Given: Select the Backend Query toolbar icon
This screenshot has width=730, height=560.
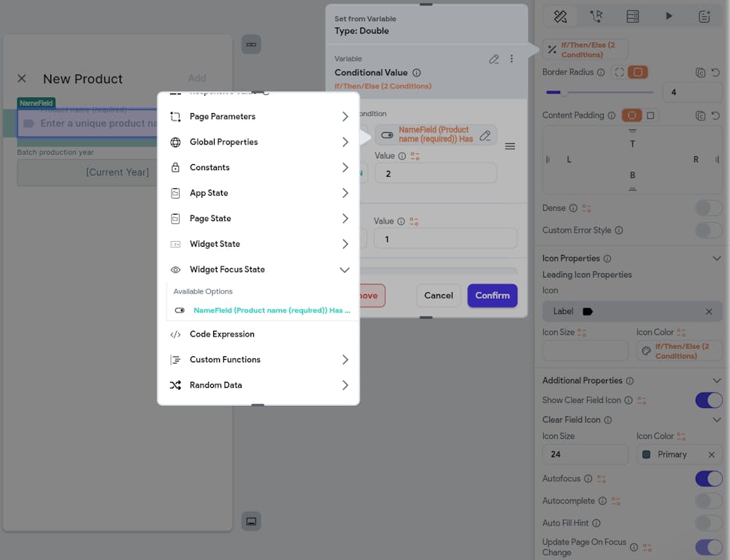Looking at the screenshot, I should [x=632, y=15].
